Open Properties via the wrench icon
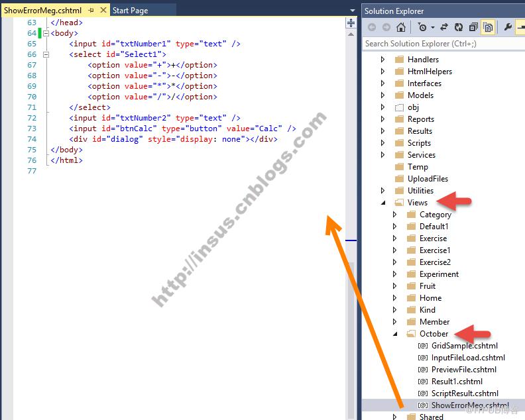525x420 pixels. pos(508,26)
